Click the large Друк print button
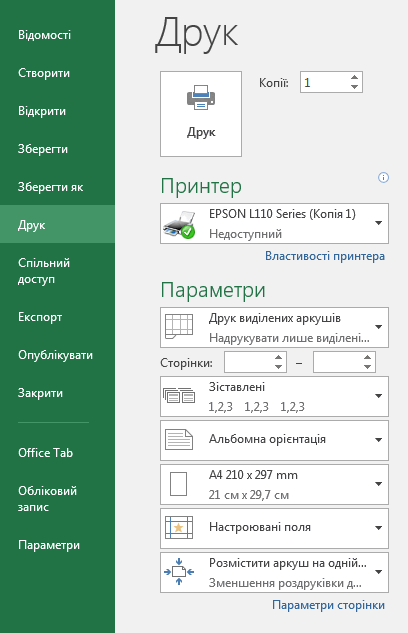This screenshot has height=633, width=408. pos(201,114)
